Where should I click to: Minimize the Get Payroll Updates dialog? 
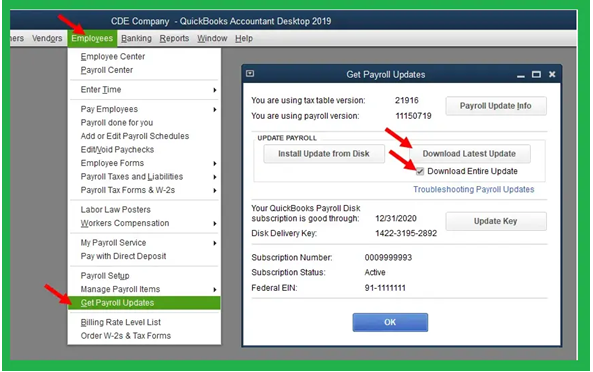[x=521, y=76]
